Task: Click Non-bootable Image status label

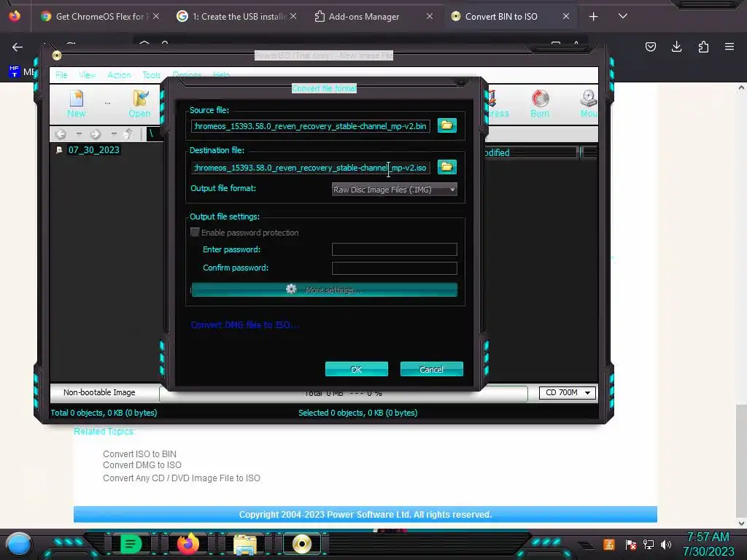Action: tap(99, 392)
